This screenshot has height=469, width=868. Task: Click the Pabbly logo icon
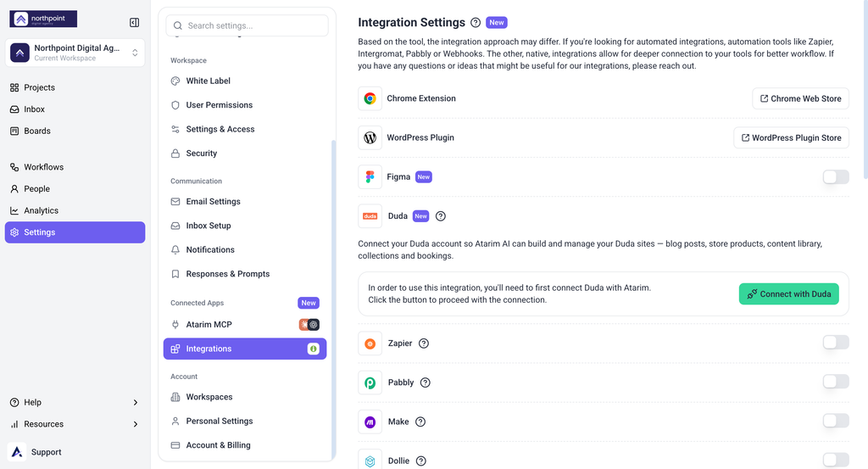[x=370, y=382]
